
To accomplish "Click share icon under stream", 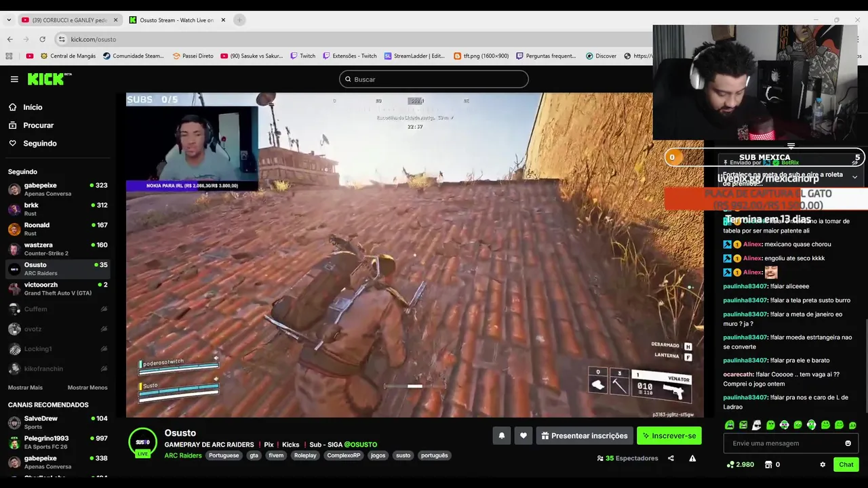I will coord(671,458).
